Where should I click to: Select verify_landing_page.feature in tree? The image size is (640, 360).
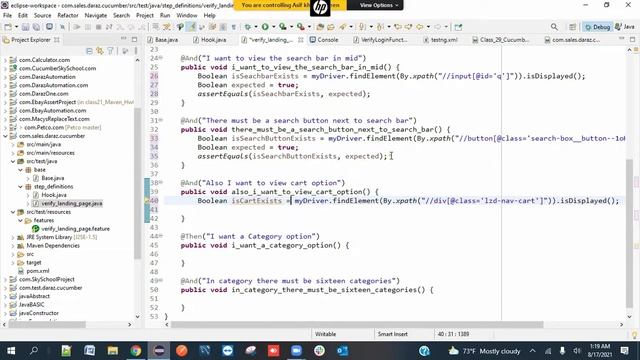point(75,229)
